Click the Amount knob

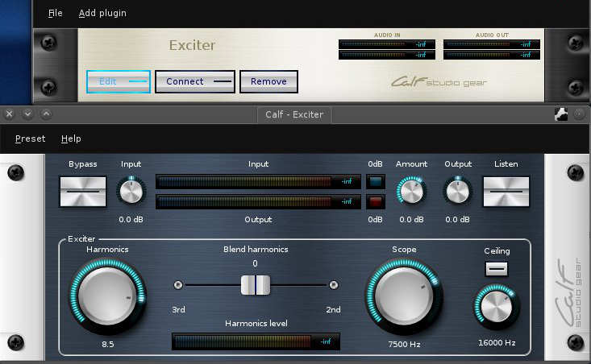(x=410, y=192)
